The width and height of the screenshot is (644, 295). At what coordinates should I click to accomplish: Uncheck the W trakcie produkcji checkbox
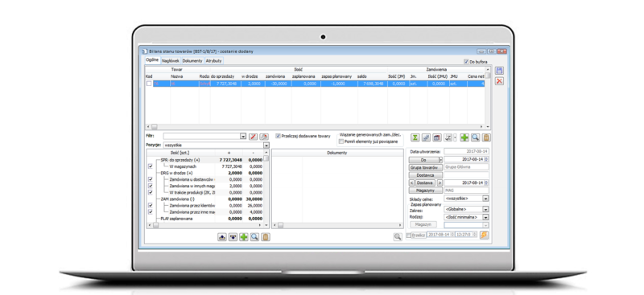[151, 192]
